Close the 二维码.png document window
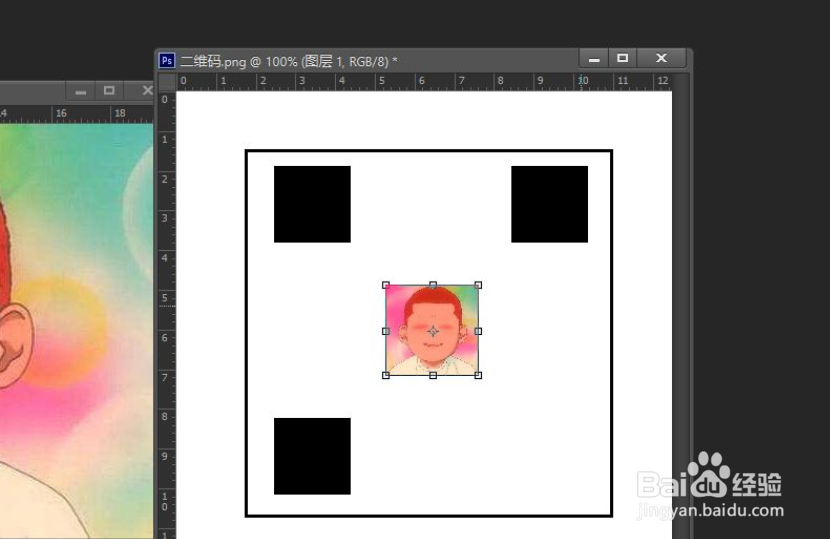This screenshot has width=830, height=539. point(661,58)
